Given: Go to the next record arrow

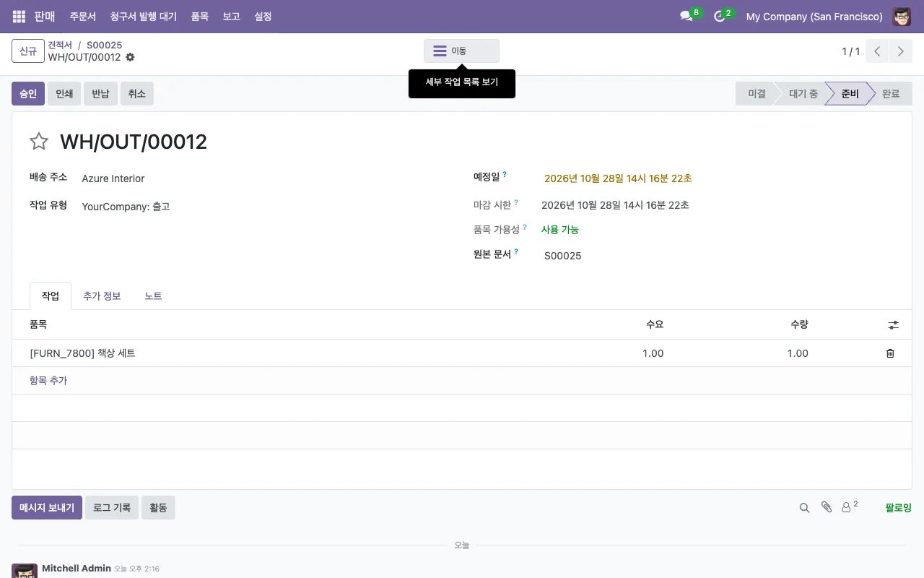Looking at the screenshot, I should pyautogui.click(x=900, y=51).
